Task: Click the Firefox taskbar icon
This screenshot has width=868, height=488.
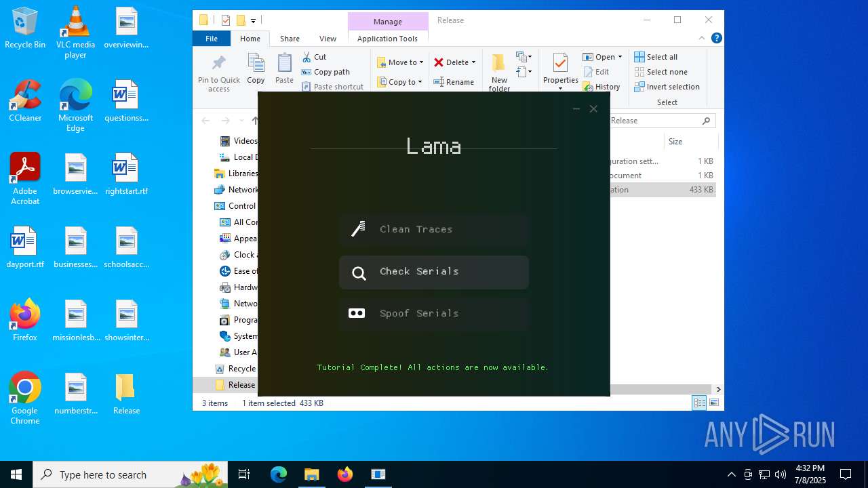Action: (345, 474)
